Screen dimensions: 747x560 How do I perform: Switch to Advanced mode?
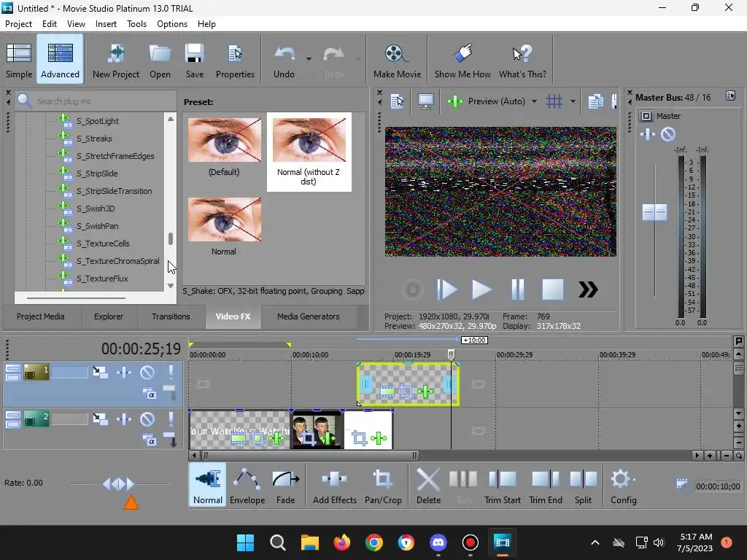point(60,60)
